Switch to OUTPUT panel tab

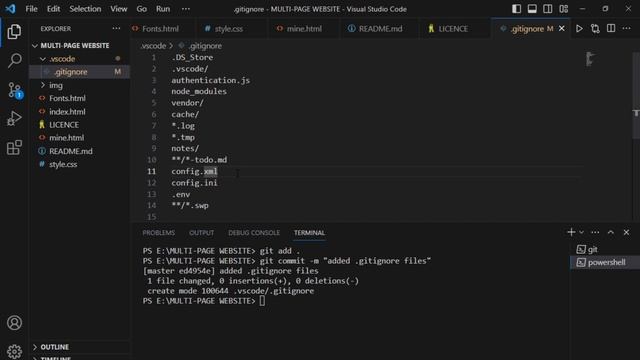(x=201, y=233)
